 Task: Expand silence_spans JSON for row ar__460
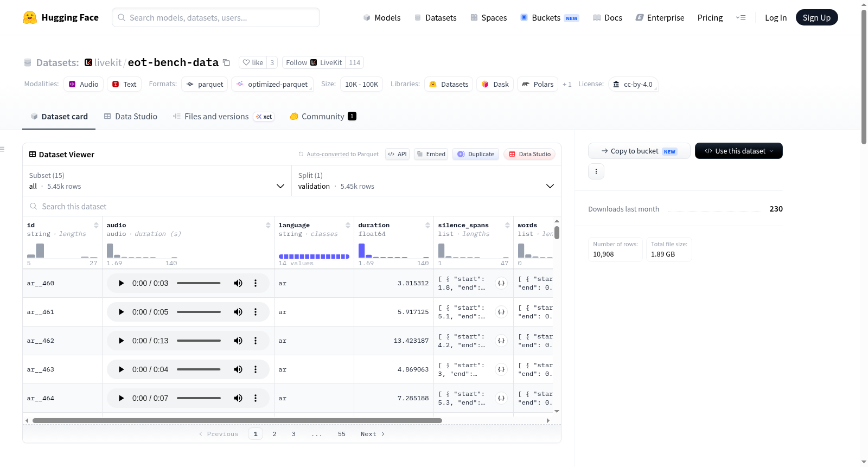coord(501,283)
